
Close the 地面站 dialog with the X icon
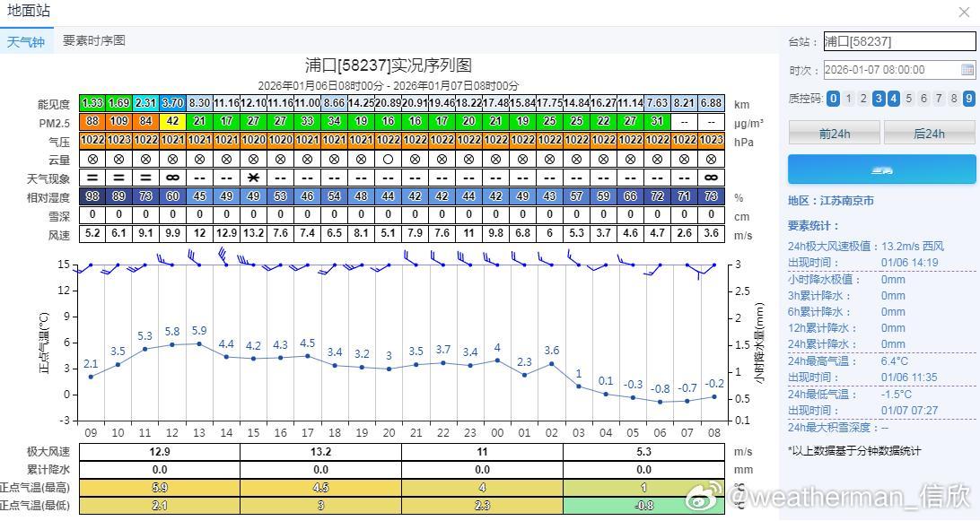965,12
